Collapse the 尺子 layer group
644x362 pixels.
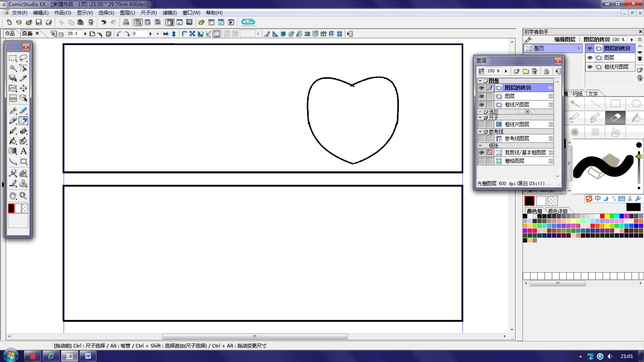click(x=480, y=118)
